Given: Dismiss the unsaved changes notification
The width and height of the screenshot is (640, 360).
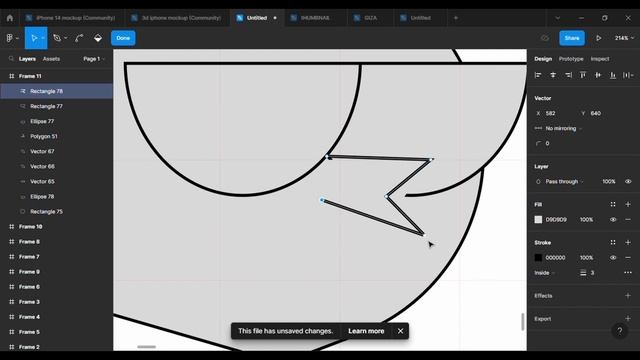Looking at the screenshot, I should pyautogui.click(x=400, y=331).
